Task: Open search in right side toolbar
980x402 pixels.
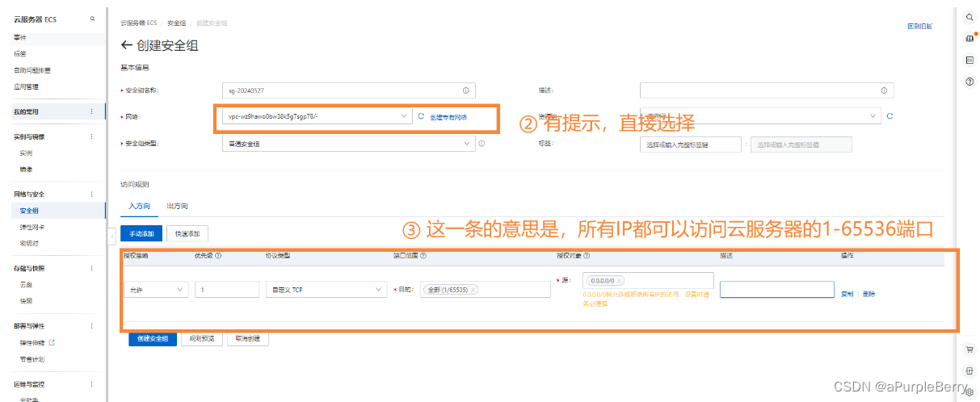Action: pyautogui.click(x=969, y=17)
